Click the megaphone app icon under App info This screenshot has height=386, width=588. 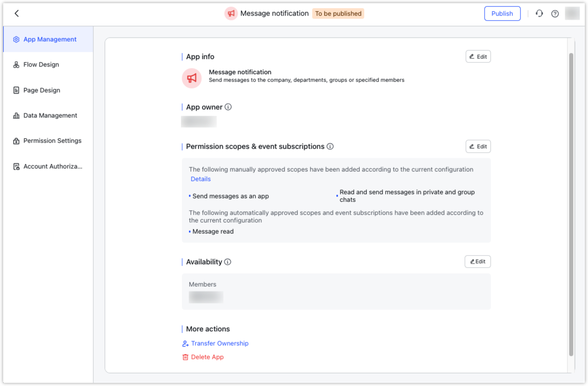click(x=191, y=78)
